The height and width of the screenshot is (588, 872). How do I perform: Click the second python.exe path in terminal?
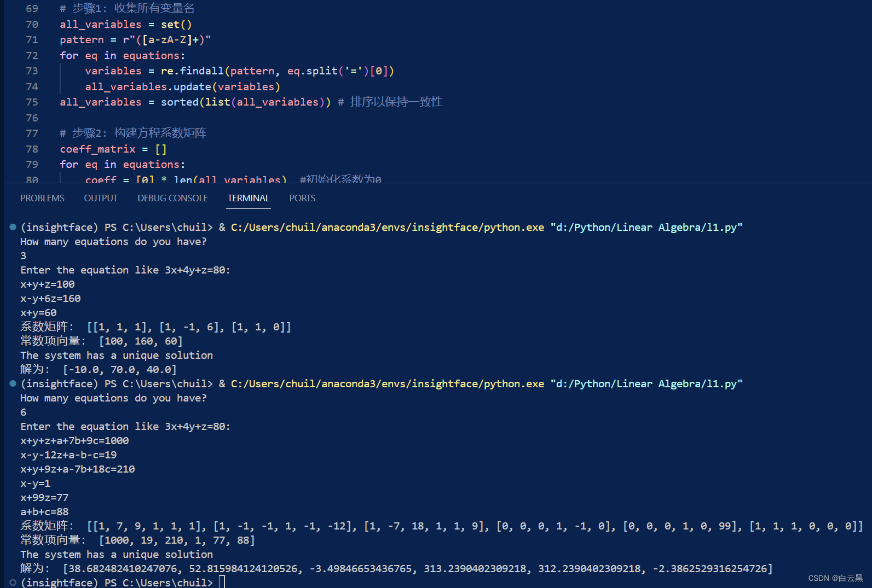coord(388,383)
